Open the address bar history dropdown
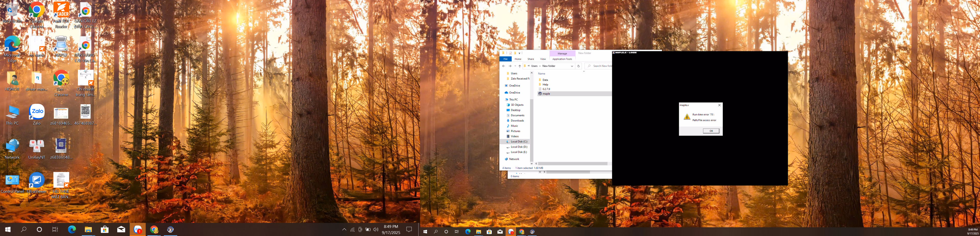Screen dimensions: 980x236 (x=572, y=66)
